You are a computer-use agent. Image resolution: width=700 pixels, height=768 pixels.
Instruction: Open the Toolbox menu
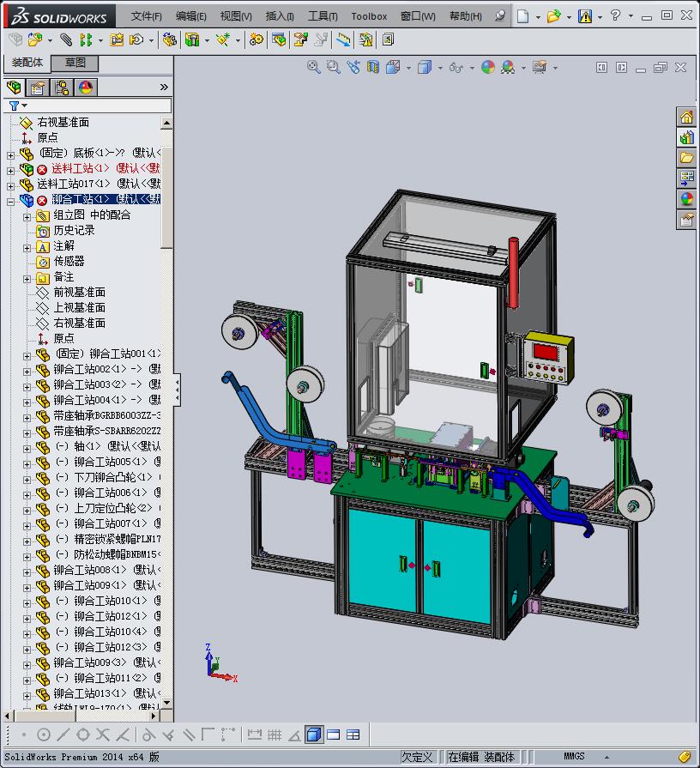click(369, 16)
